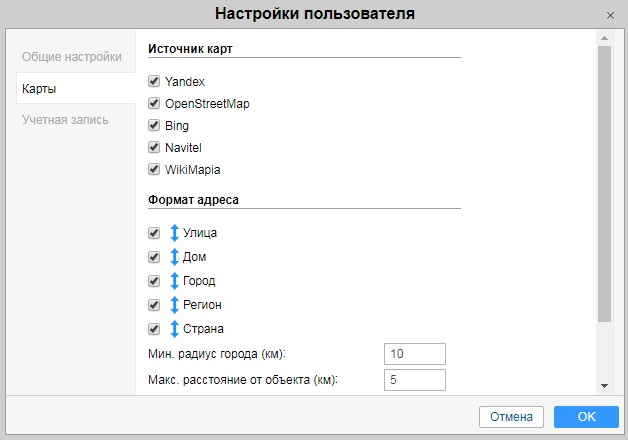Switch to the Учетная запись tab
Image resolution: width=628 pixels, height=440 pixels.
(66, 120)
